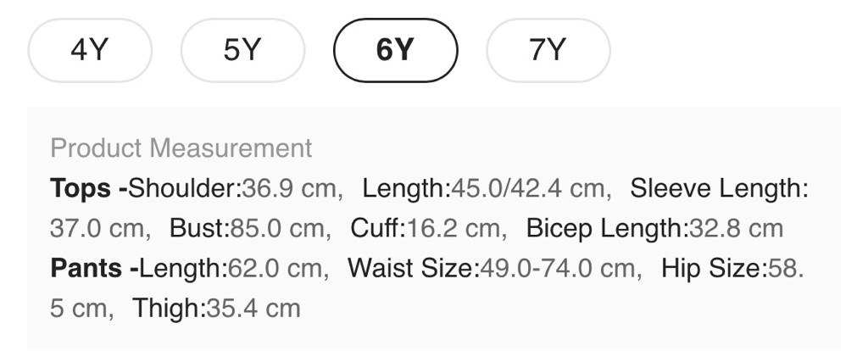Click the Bicep Length 32.8 cm measurement
The width and height of the screenshot is (868, 351).
[654, 228]
